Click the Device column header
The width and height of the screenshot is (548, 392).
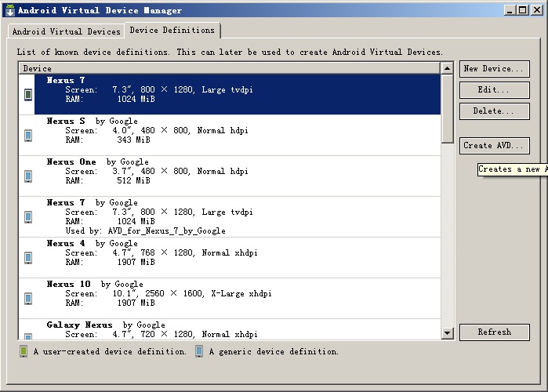click(229, 68)
